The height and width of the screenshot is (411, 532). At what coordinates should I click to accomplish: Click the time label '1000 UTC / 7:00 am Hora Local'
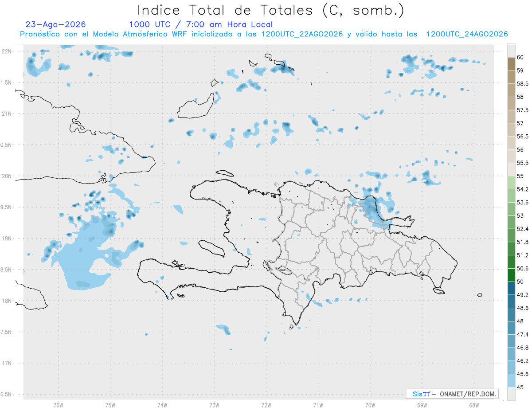(x=201, y=24)
